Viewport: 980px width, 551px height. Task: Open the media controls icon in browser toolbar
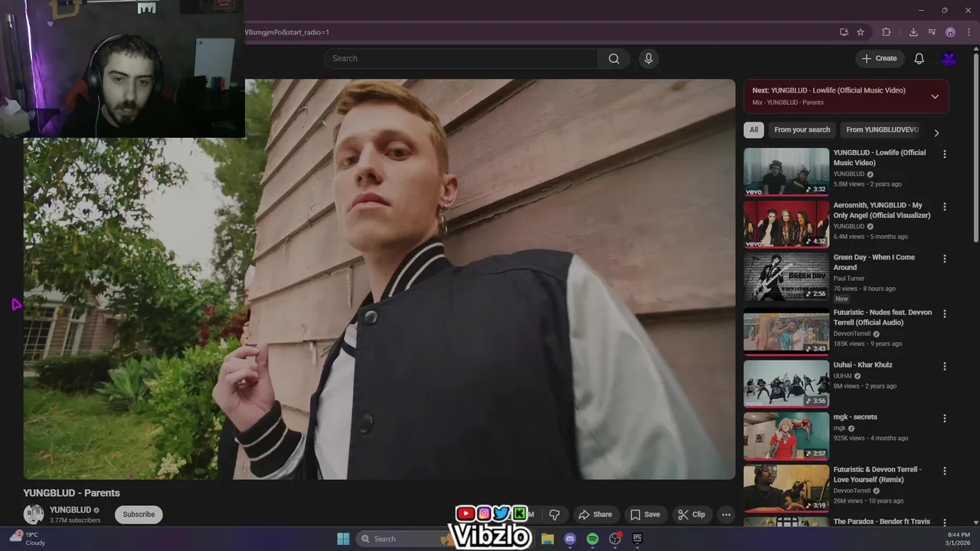pos(932,32)
